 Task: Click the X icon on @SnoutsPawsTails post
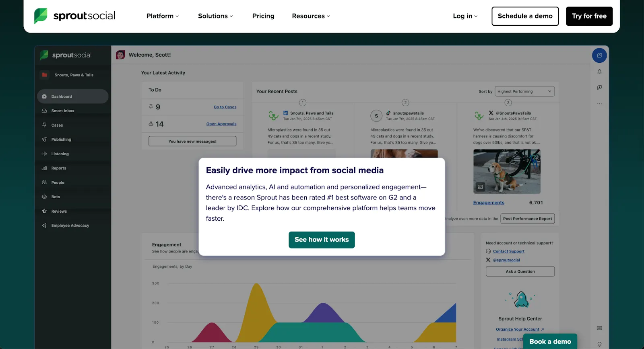click(x=491, y=113)
